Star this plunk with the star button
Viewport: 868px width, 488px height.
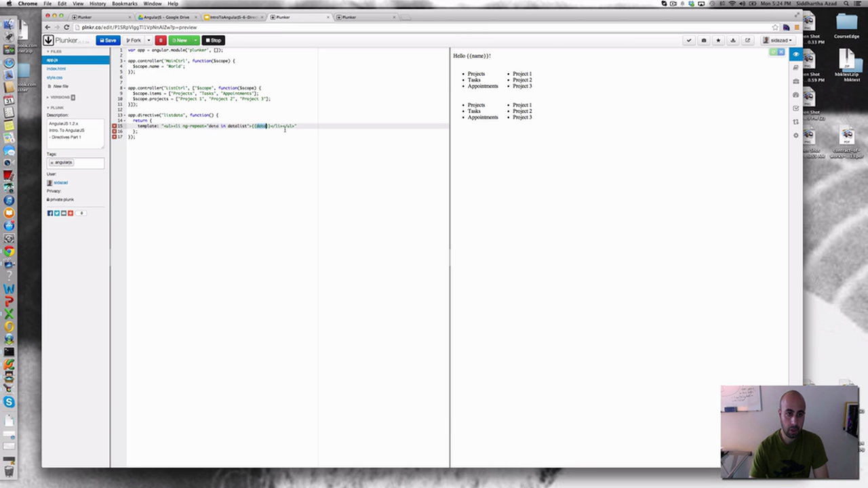click(718, 40)
